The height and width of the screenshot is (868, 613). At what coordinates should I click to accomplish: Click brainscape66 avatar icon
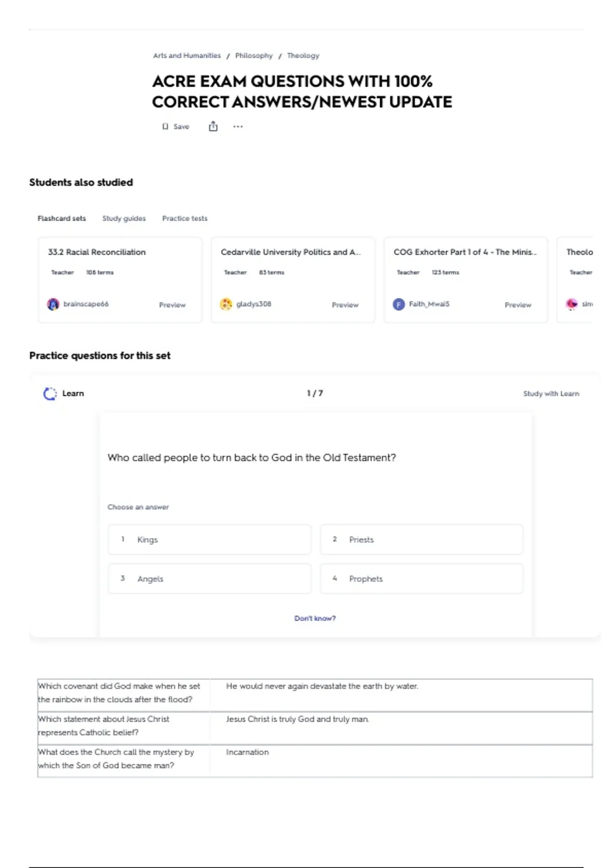tap(53, 304)
